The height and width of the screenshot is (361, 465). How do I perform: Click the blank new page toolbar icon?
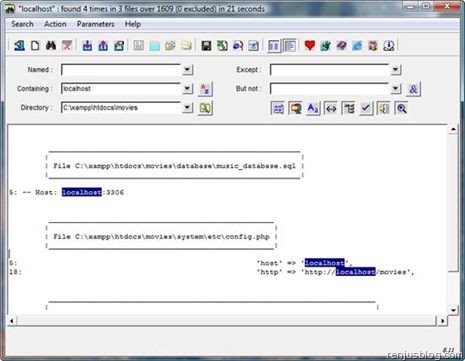[x=35, y=45]
